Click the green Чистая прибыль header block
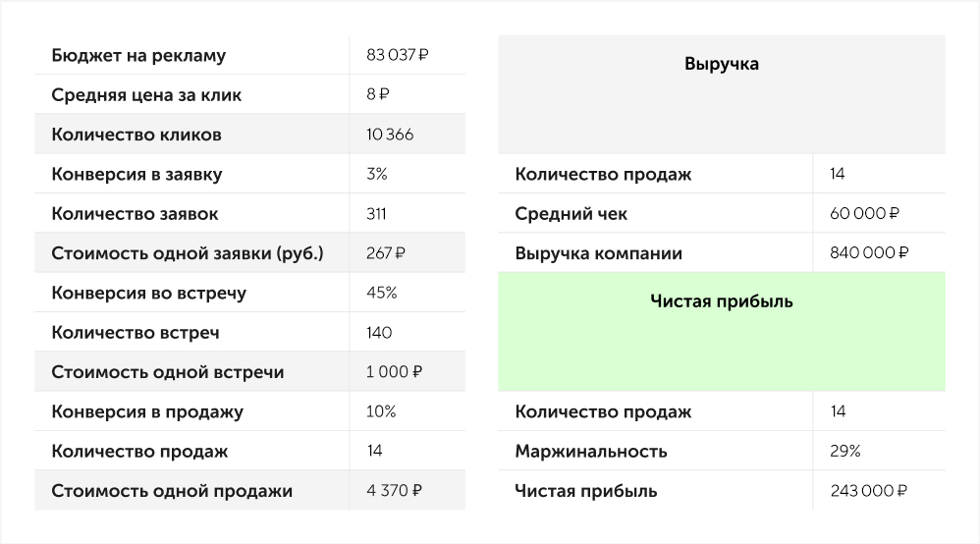980x544 pixels. (x=722, y=331)
